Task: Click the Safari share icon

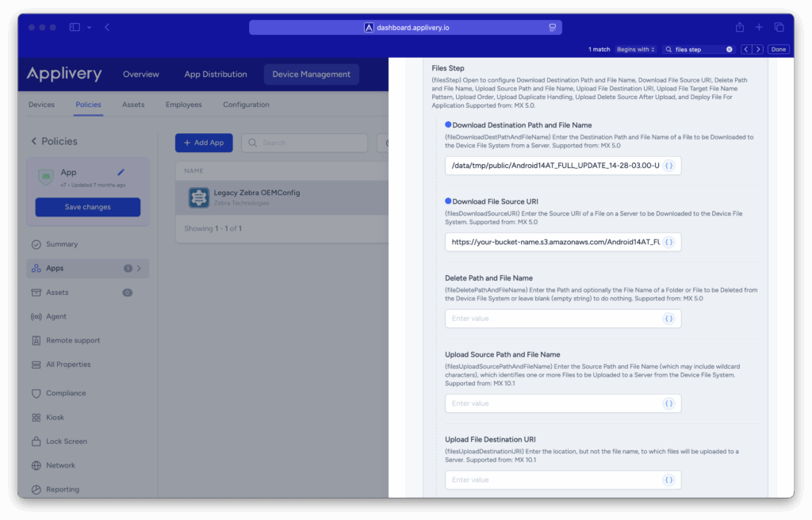Action: pos(739,27)
